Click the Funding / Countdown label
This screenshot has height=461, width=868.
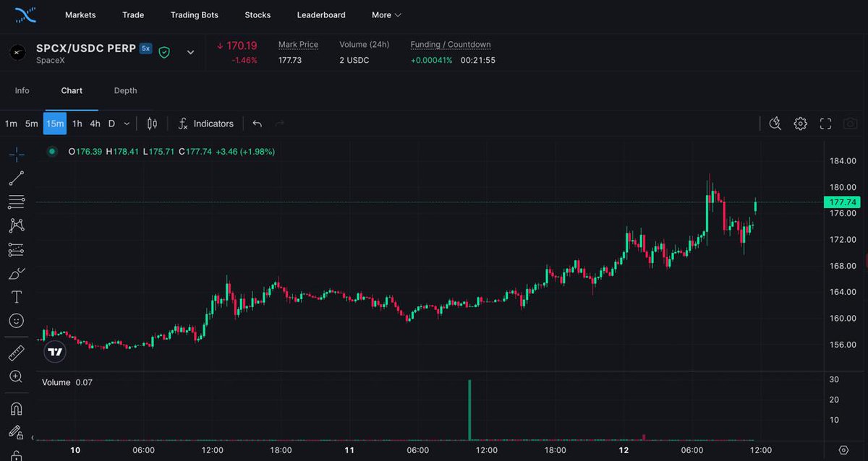pyautogui.click(x=451, y=45)
